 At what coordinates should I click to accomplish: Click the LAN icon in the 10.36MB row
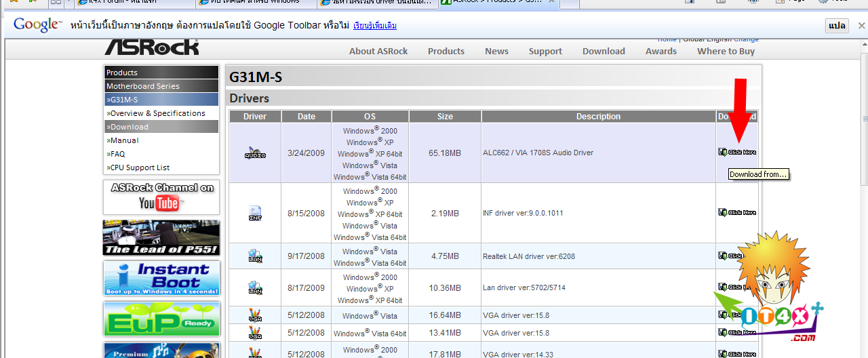255,287
